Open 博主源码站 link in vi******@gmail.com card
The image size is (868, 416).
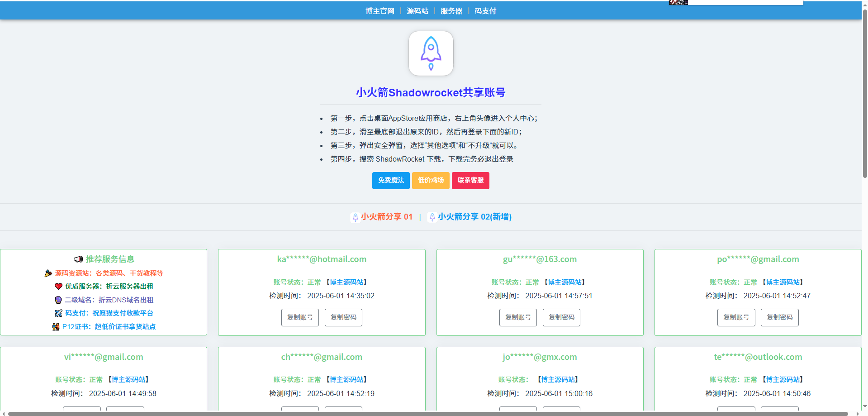[128, 380]
